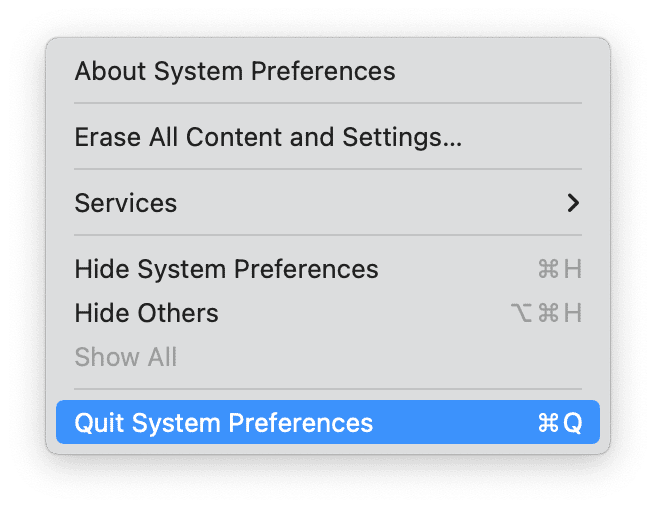Click the Services chevron arrow
The height and width of the screenshot is (508, 656).
tap(573, 203)
